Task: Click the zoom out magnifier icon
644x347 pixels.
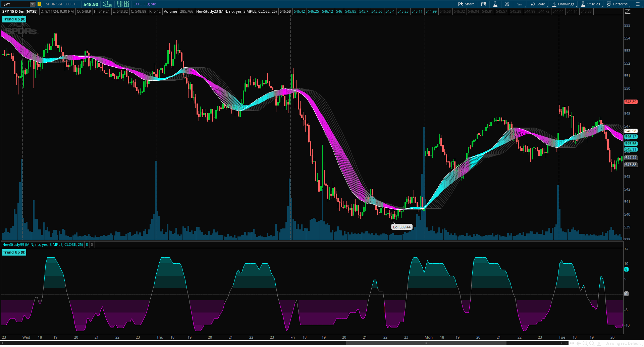Action: point(592,343)
